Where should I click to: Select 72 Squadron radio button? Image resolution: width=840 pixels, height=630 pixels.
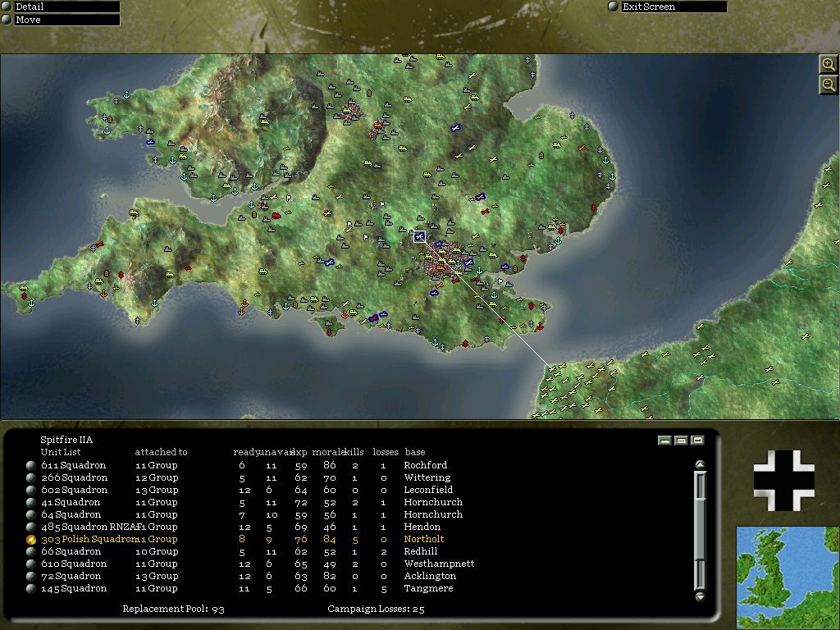click(x=31, y=577)
